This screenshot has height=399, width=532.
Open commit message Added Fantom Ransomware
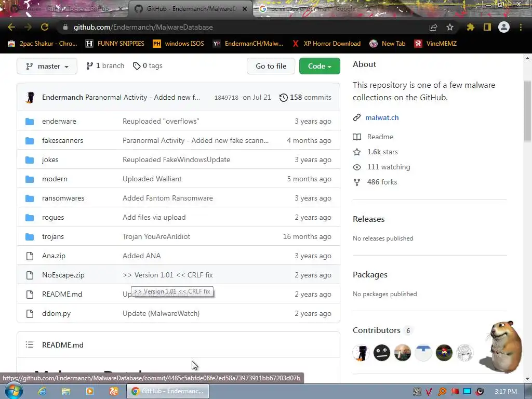[168, 198]
